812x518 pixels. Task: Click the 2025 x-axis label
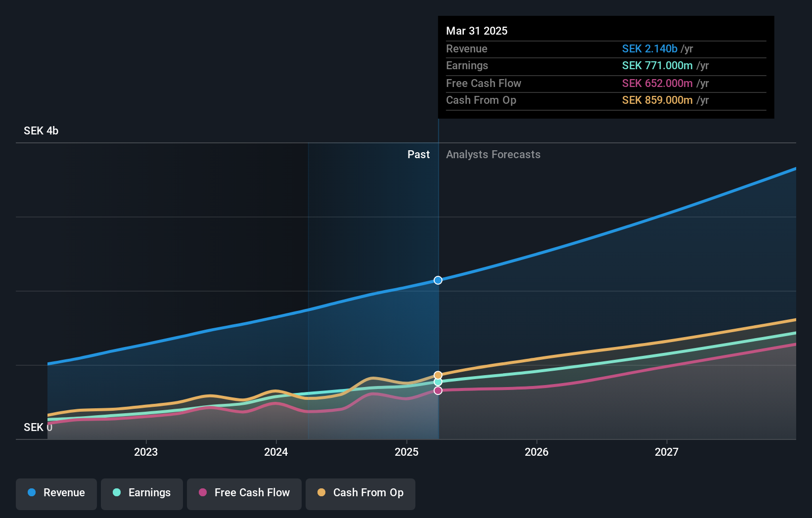coord(406,452)
